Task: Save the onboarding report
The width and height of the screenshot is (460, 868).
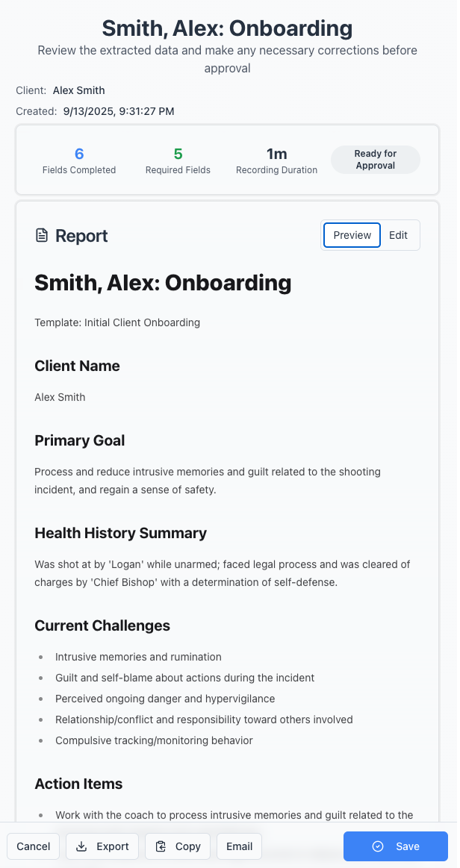Action: (x=396, y=846)
